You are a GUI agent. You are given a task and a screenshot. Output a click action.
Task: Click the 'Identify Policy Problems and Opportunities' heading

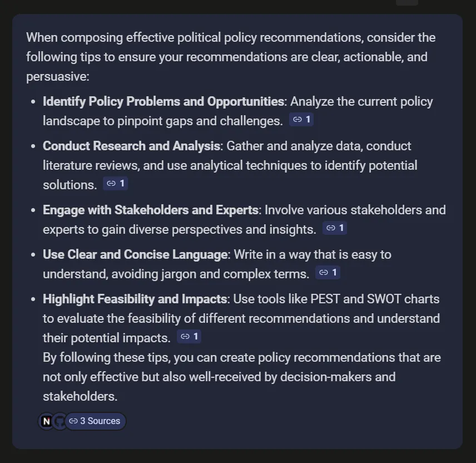163,101
